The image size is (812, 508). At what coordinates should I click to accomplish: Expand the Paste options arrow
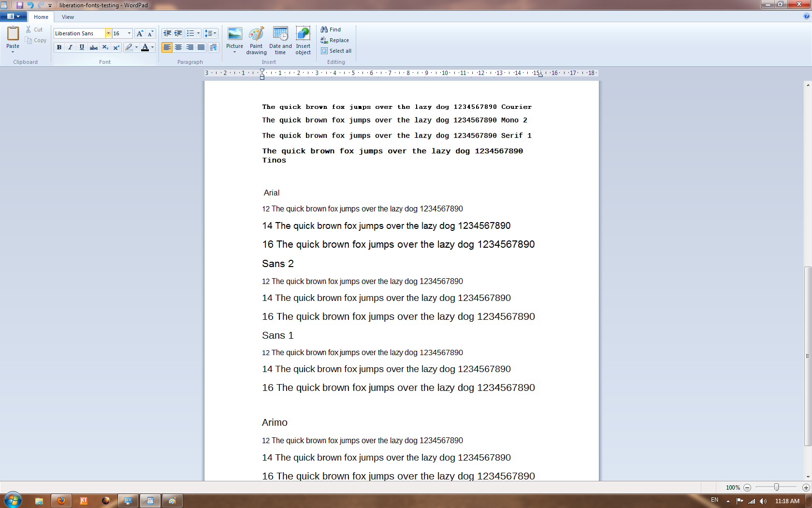pyautogui.click(x=13, y=52)
